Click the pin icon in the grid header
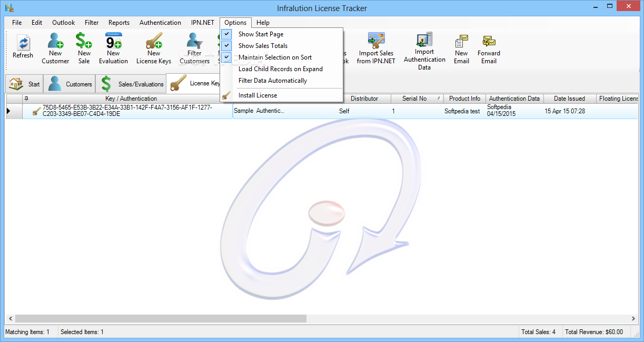This screenshot has height=342, width=644. click(x=26, y=99)
